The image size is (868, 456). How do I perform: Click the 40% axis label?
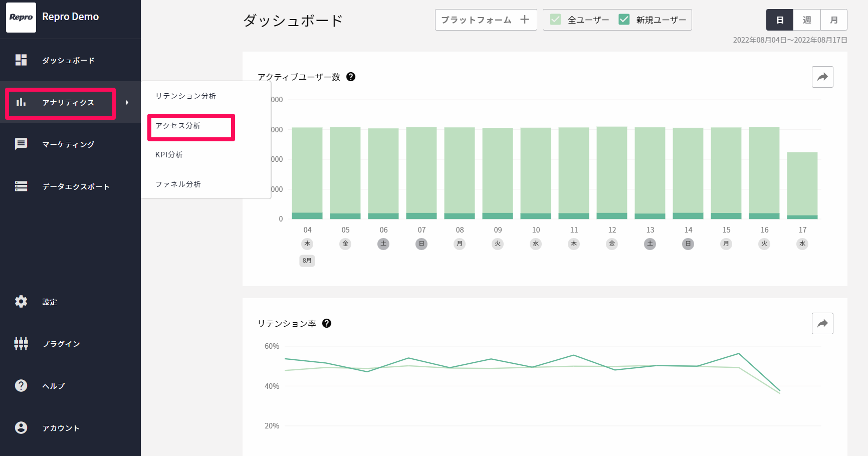[x=272, y=386]
